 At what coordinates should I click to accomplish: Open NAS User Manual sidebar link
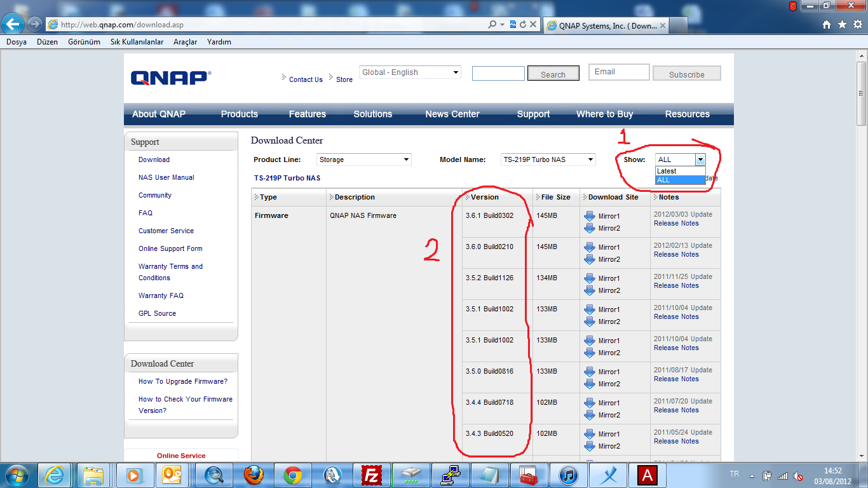click(166, 177)
